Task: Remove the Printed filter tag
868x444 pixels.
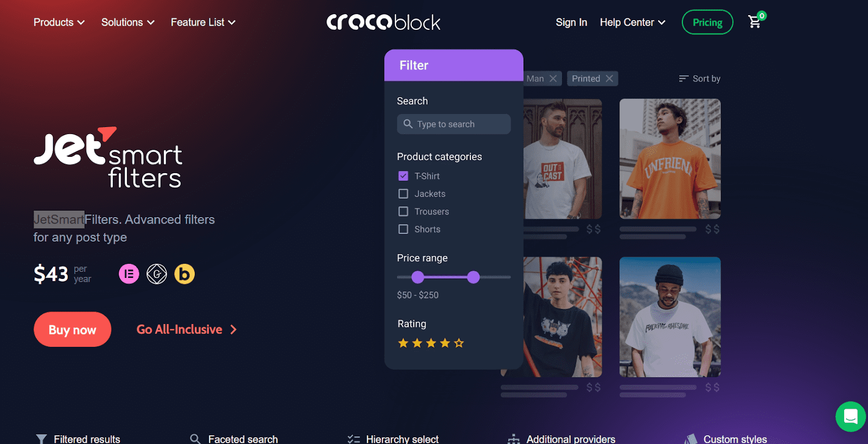Action: pos(609,79)
